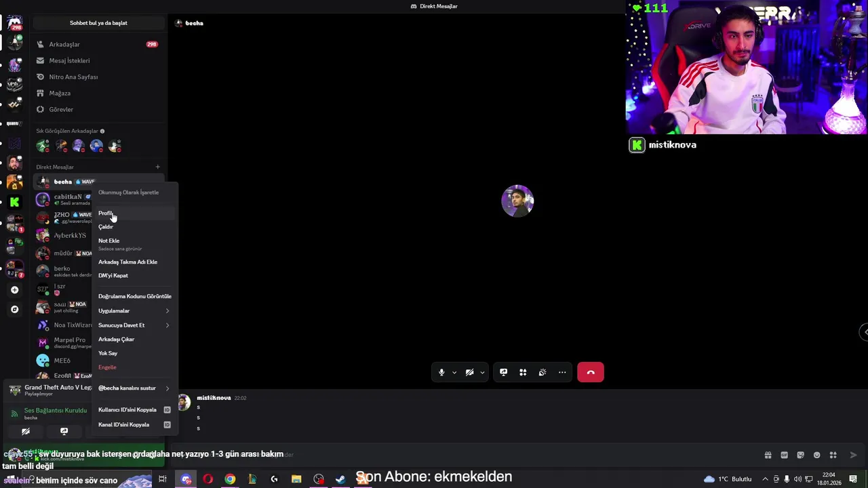The image size is (868, 488).
Task: Open the Windows notification center
Action: tap(853, 479)
